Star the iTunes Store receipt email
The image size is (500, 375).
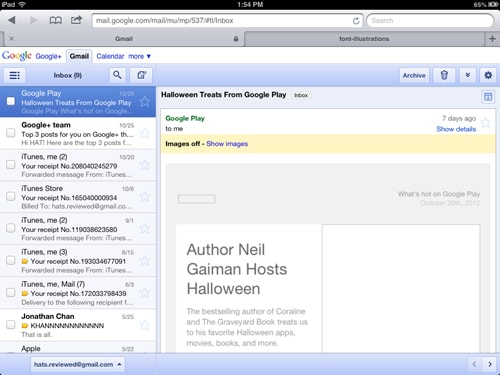pyautogui.click(x=145, y=197)
